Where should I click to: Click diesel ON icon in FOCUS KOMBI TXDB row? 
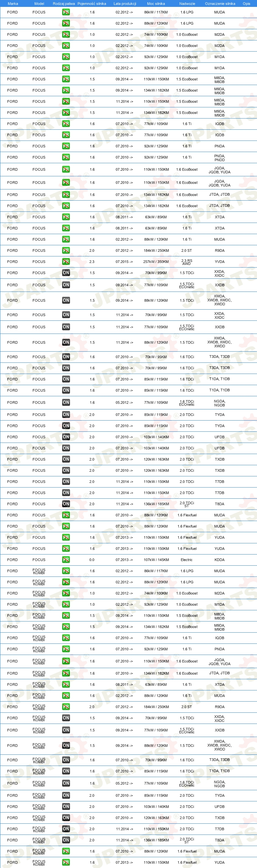(66, 818)
